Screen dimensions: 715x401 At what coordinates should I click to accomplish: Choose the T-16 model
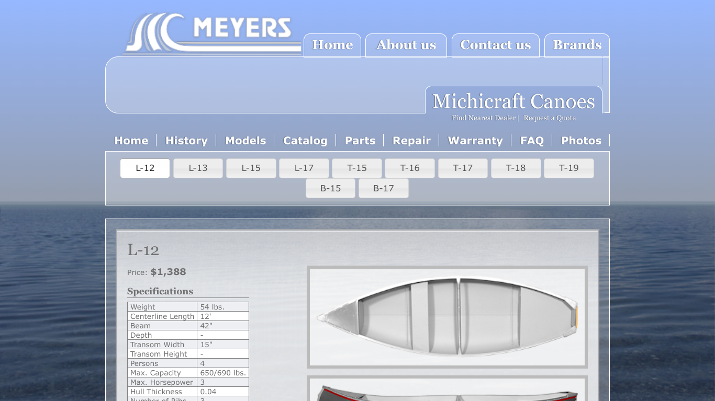coord(409,168)
